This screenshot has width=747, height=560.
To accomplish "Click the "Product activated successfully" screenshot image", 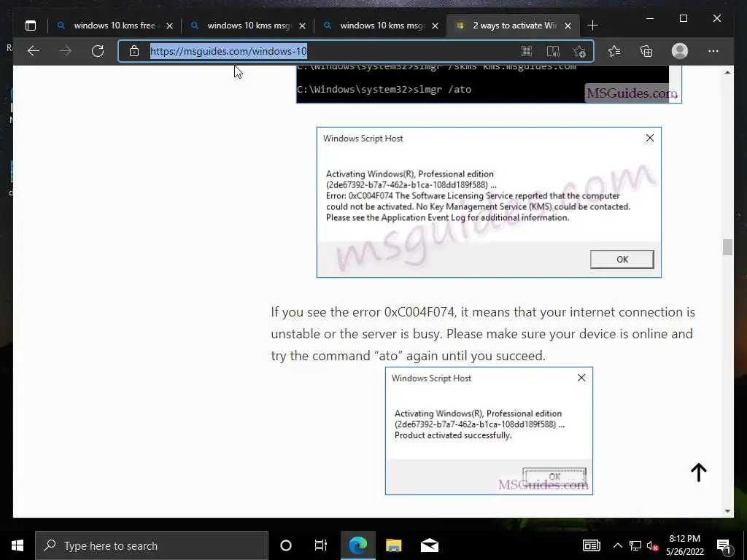I will click(489, 430).
